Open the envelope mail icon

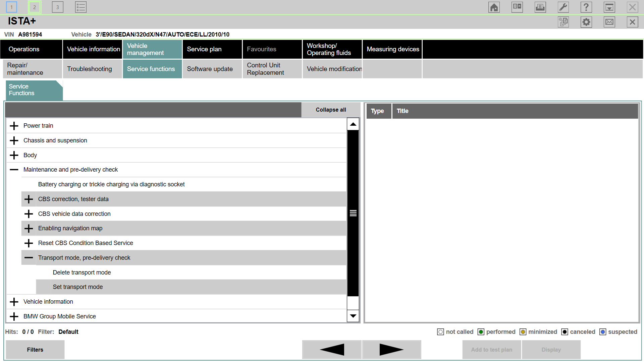609,22
